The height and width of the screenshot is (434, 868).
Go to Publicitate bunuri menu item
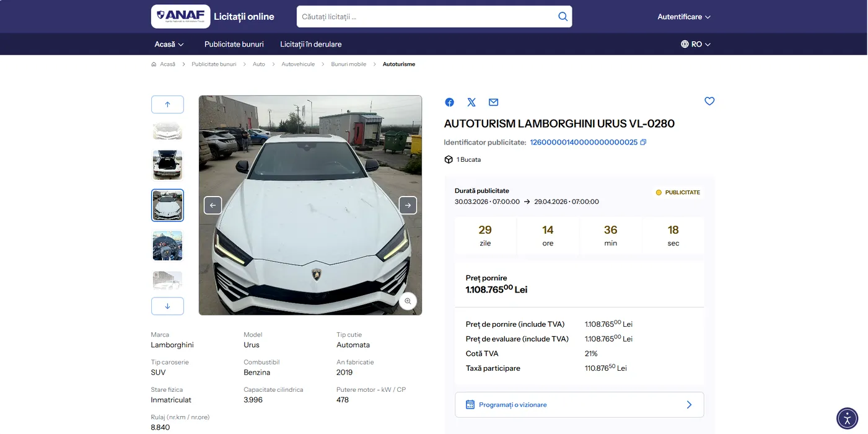coord(234,44)
